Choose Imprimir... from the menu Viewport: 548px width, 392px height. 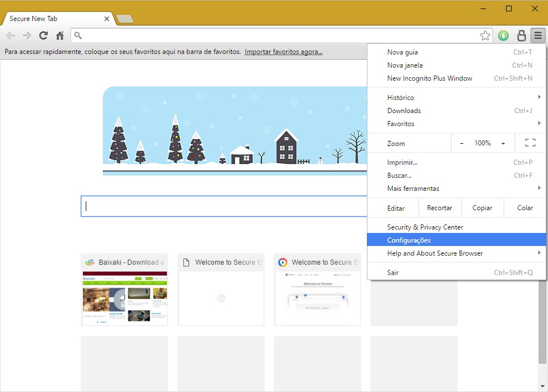(x=457, y=162)
